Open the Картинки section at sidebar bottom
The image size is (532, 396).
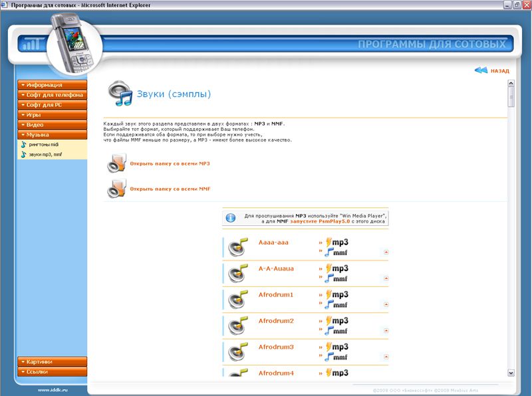(52, 361)
